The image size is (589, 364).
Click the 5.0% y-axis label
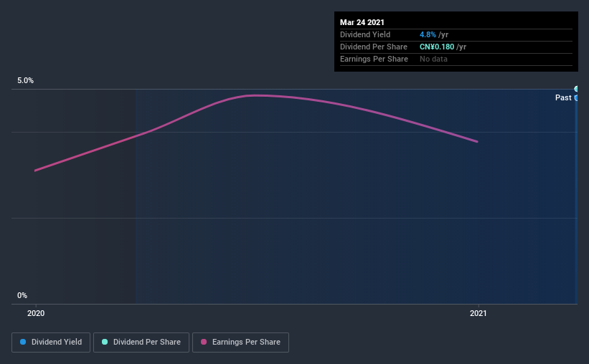coord(25,80)
